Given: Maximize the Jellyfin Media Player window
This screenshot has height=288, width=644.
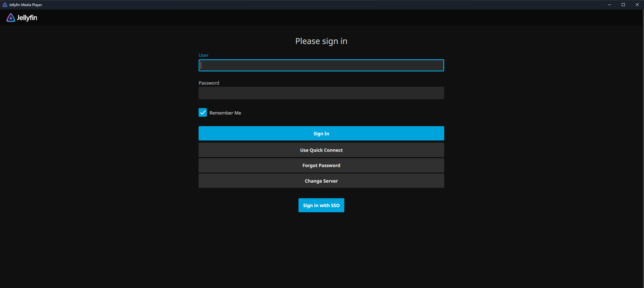Looking at the screenshot, I should (x=623, y=5).
